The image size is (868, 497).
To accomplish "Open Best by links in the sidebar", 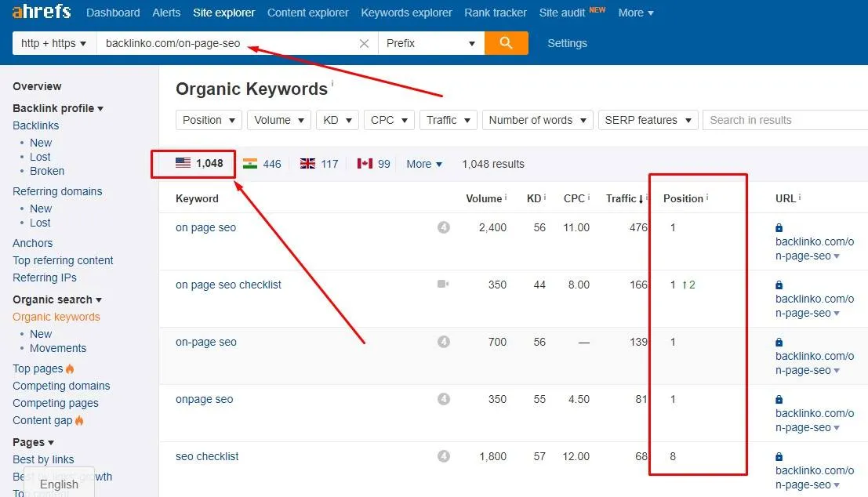I will pyautogui.click(x=43, y=459).
